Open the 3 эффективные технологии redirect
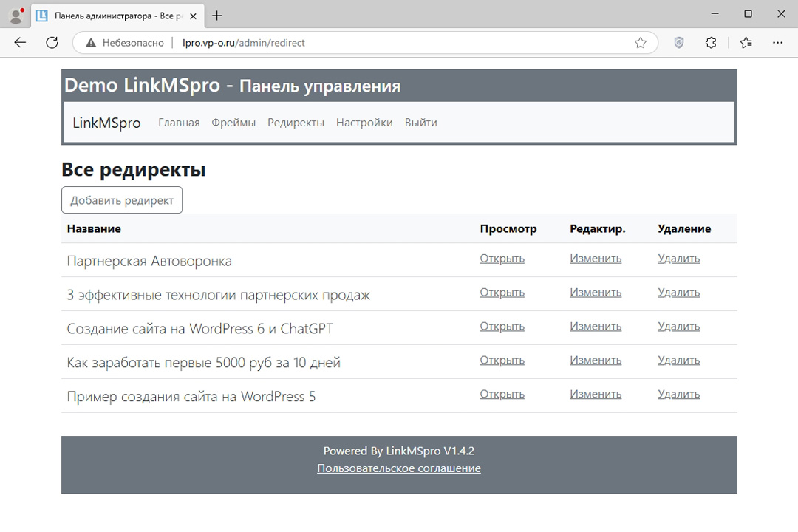The width and height of the screenshot is (798, 532). point(502,293)
